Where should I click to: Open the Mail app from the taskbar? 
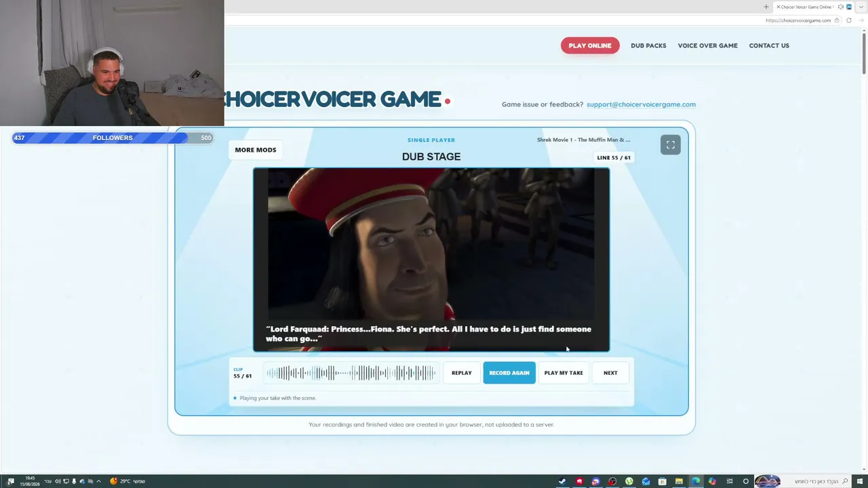point(646,481)
